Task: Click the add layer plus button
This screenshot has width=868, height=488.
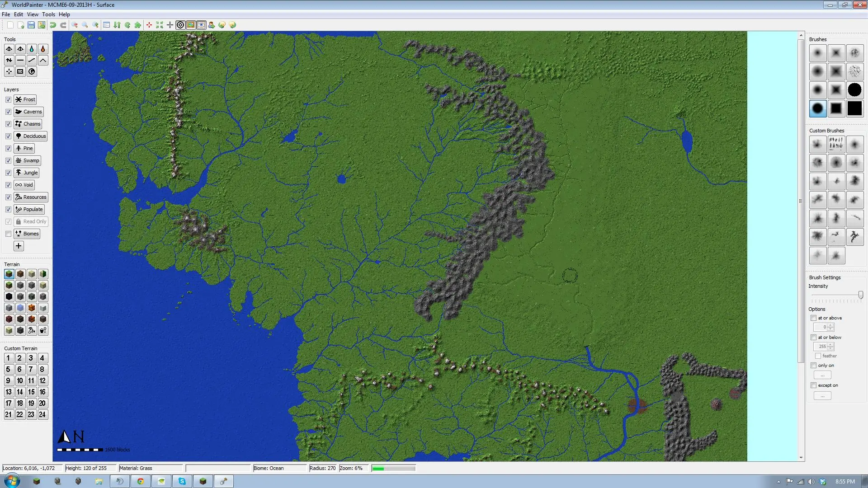Action: pyautogui.click(x=19, y=246)
